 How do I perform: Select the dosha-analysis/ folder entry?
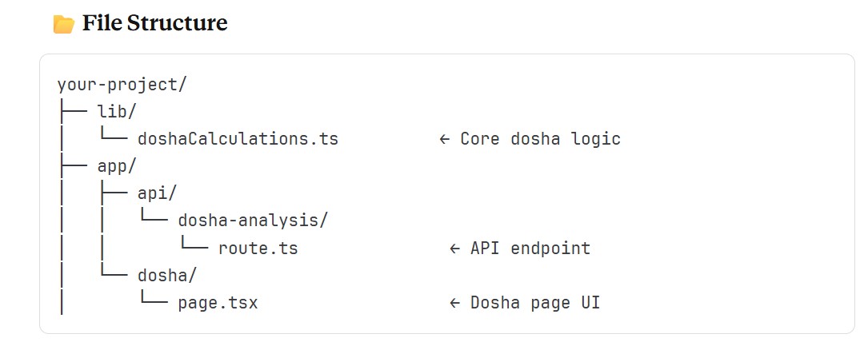pos(253,221)
